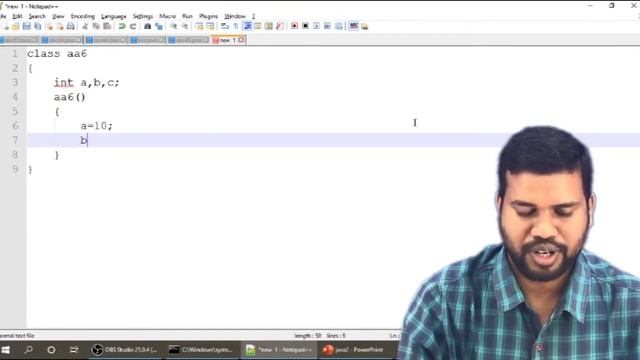Toggle the highlighted indent guide icon
This screenshot has height=360, width=640.
[x=247, y=27]
